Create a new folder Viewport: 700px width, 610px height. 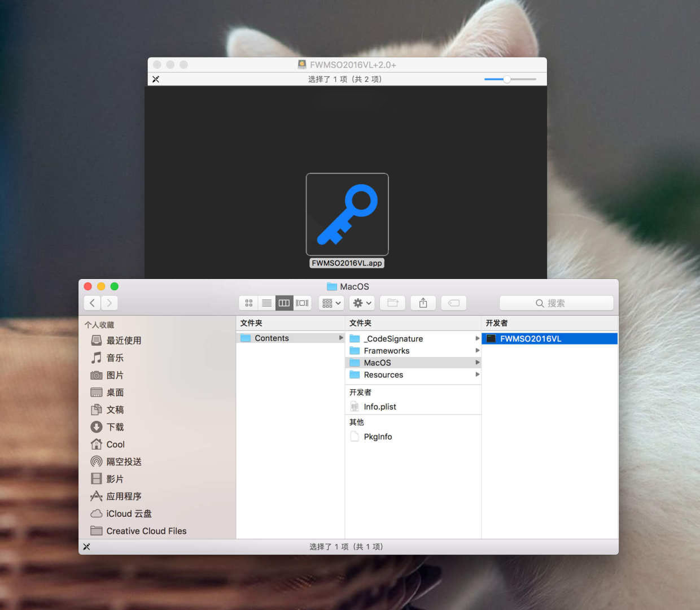pos(393,303)
